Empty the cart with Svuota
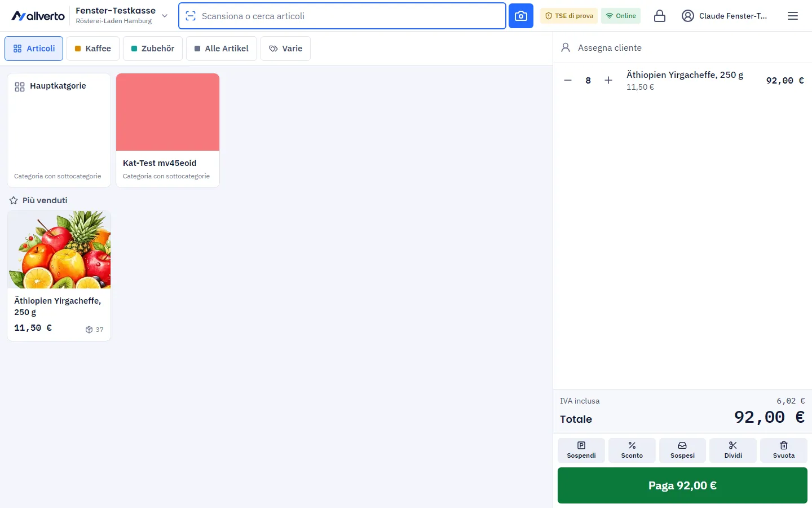Screen dimensions: 812x508 [x=784, y=450]
